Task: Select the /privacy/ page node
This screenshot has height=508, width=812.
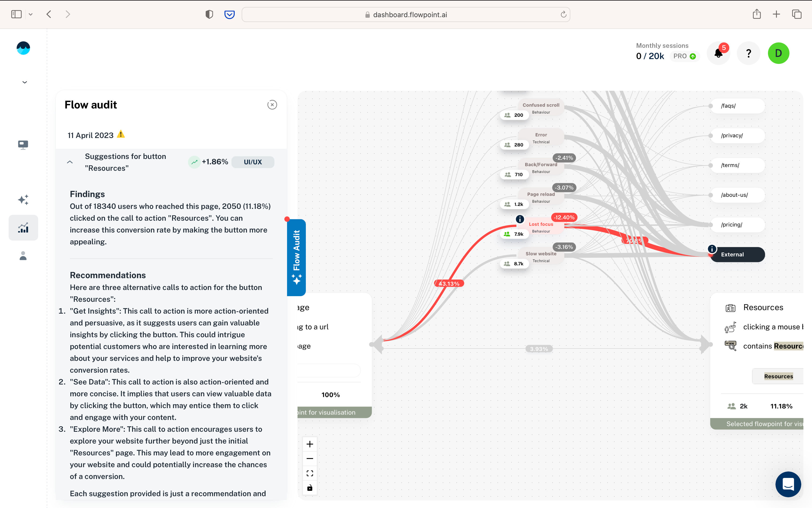Action: coord(737,135)
